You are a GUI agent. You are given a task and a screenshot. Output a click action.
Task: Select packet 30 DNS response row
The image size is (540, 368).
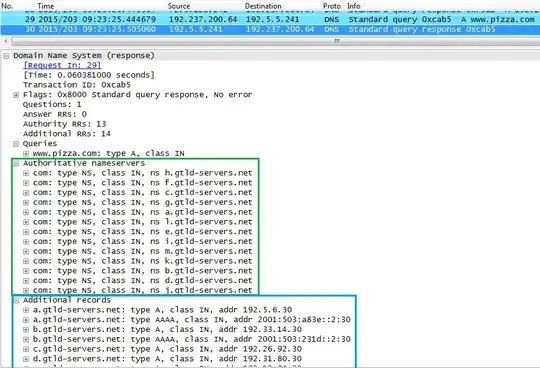click(x=270, y=29)
